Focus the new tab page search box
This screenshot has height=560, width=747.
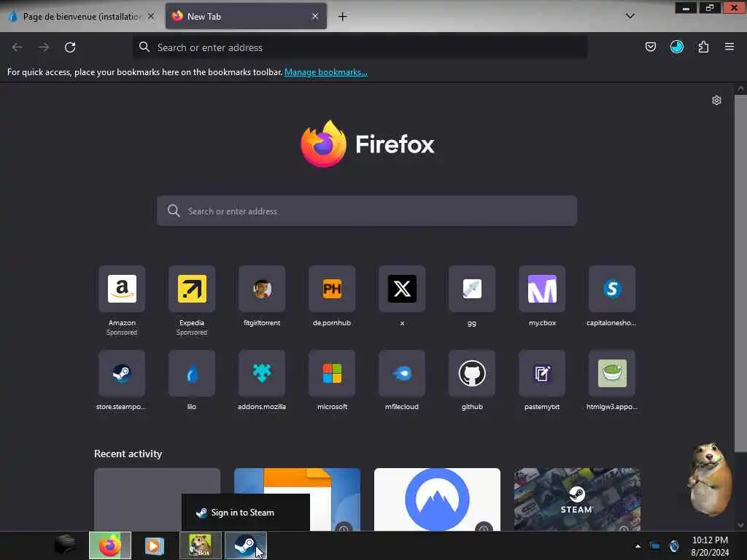coord(367,211)
